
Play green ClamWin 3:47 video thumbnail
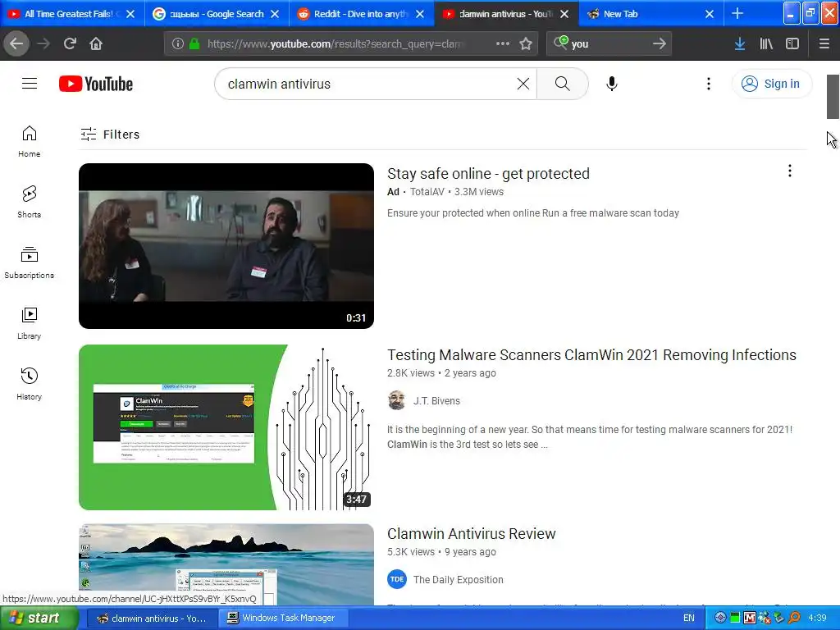[x=226, y=427]
